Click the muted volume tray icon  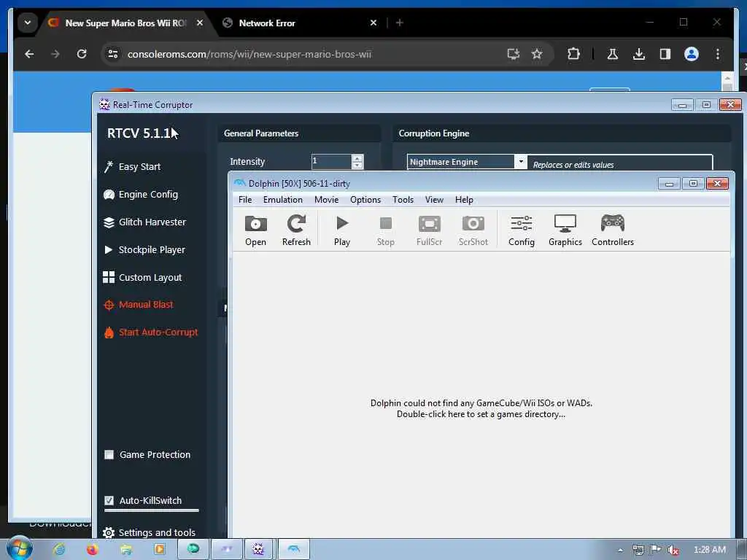[673, 550]
